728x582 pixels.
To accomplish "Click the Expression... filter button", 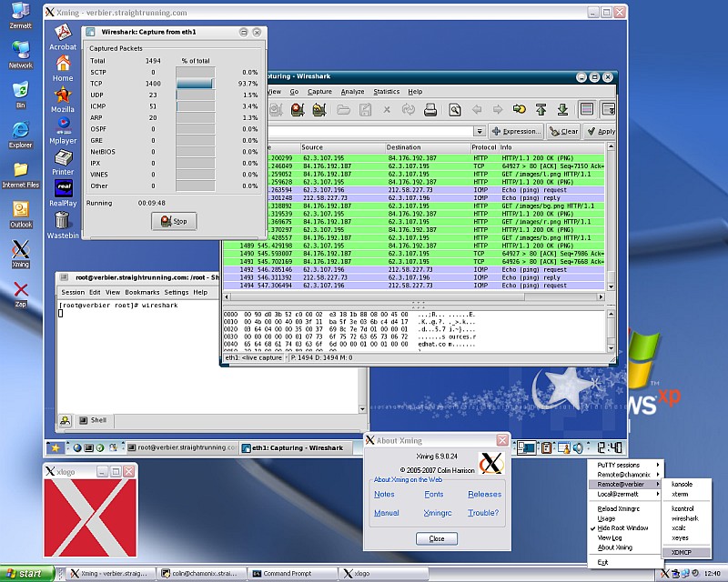I will tap(516, 131).
